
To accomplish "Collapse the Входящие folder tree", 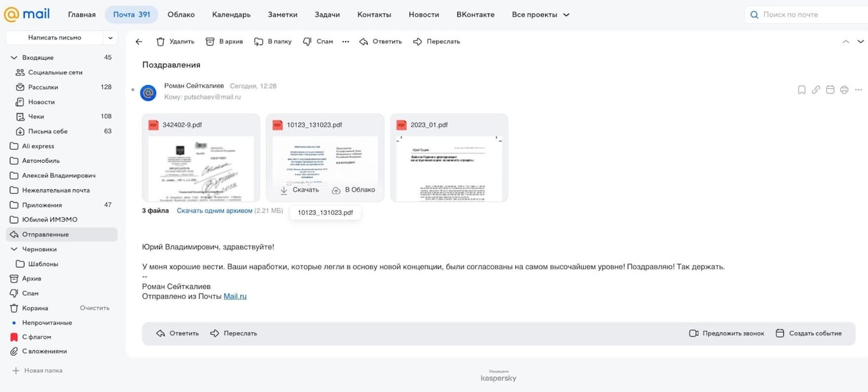I will pyautogui.click(x=14, y=58).
